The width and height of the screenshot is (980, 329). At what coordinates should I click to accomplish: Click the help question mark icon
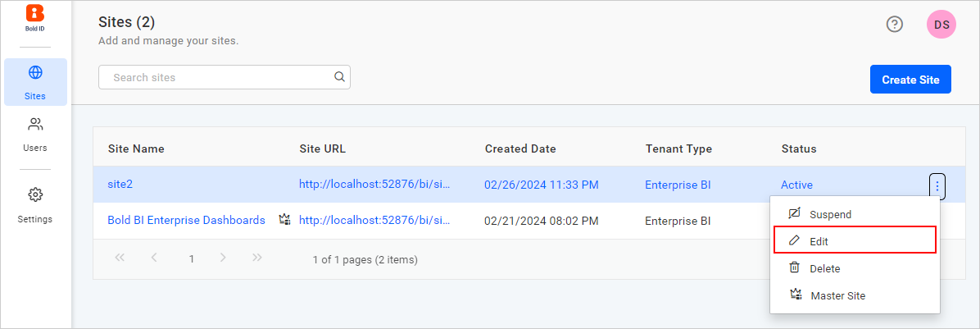(895, 25)
